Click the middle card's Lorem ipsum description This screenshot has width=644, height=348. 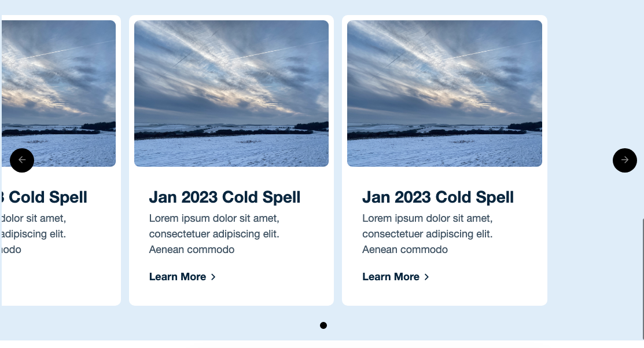tap(215, 234)
